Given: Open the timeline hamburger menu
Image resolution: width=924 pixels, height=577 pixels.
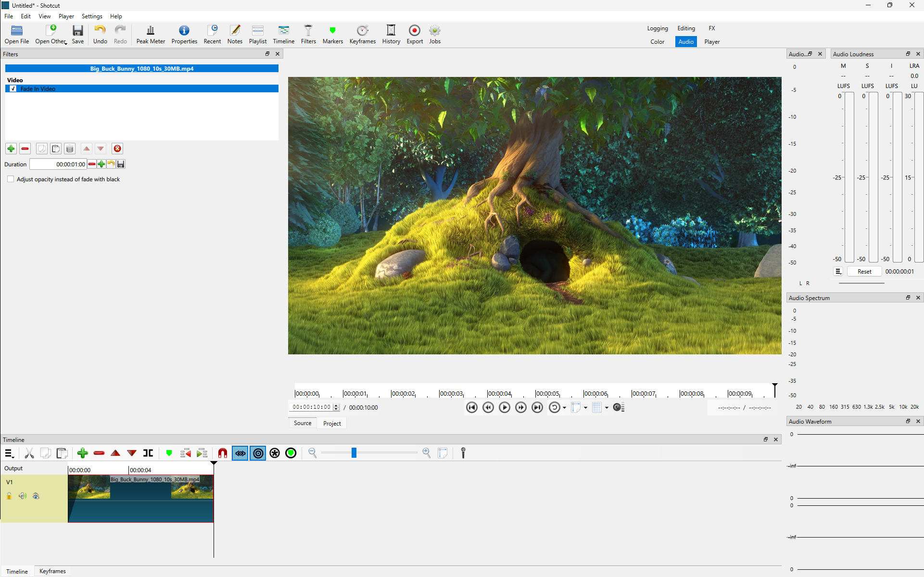Looking at the screenshot, I should click(x=9, y=453).
